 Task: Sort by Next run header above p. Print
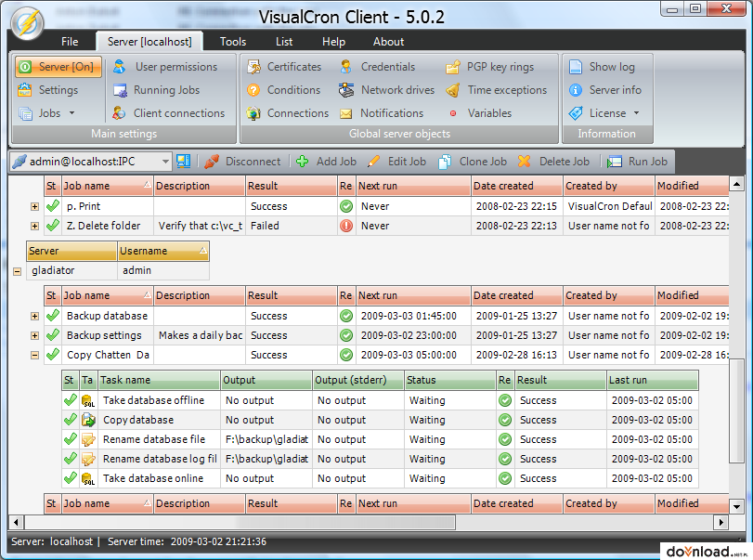tap(413, 186)
